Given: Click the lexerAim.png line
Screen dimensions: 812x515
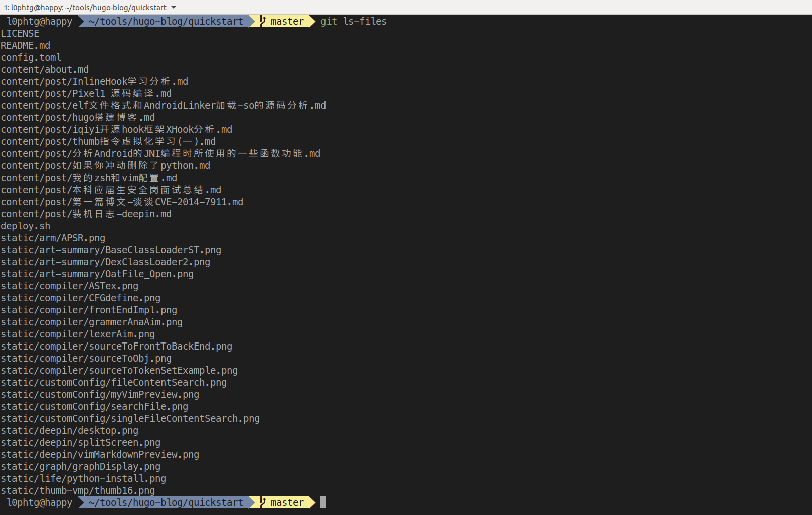Looking at the screenshot, I should [x=78, y=334].
